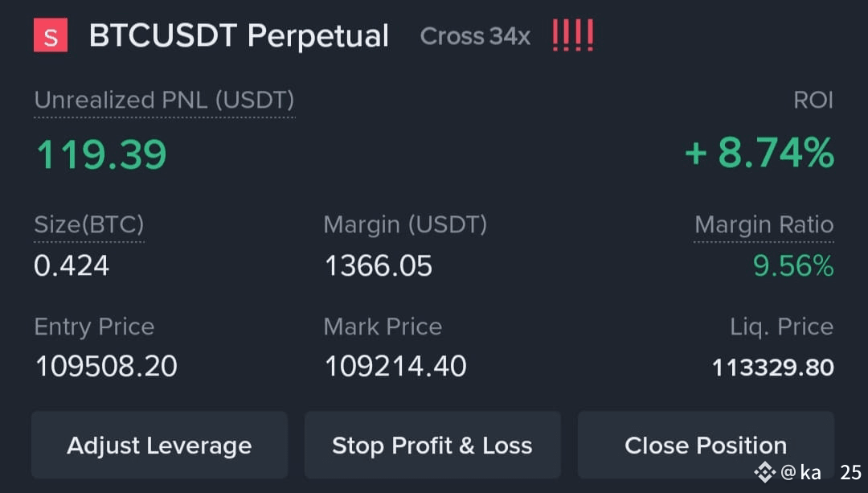Tap the 109214.40 mark price value

[395, 366]
